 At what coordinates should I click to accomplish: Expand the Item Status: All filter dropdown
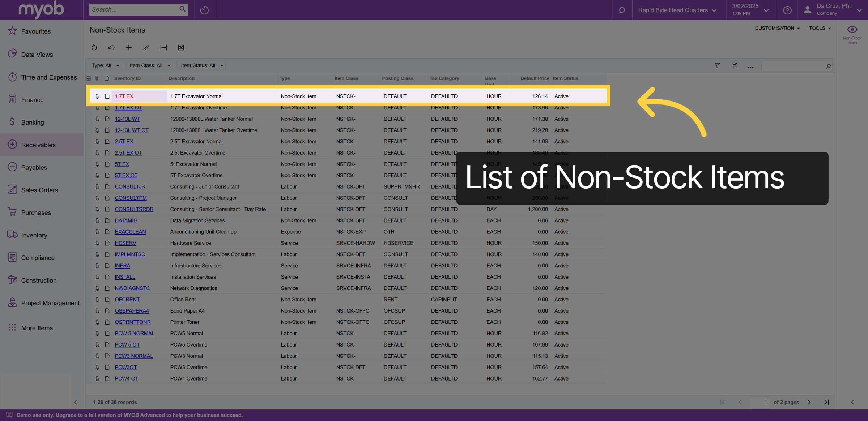[202, 65]
